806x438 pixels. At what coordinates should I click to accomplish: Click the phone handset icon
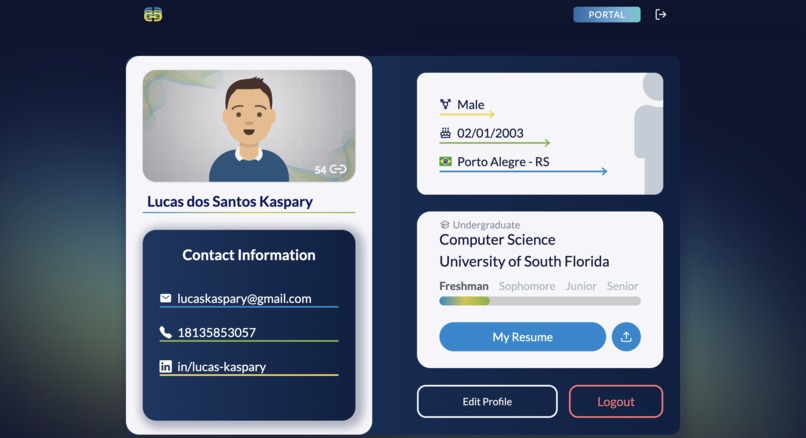pyautogui.click(x=166, y=332)
